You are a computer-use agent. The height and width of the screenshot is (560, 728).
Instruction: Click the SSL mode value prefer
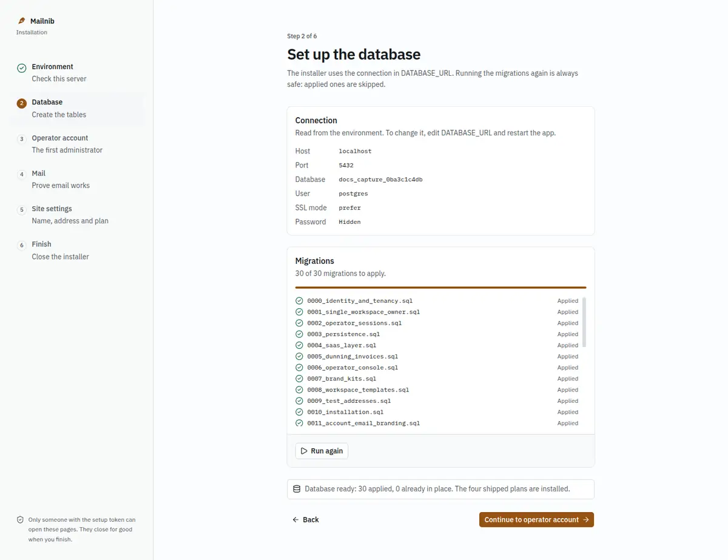click(349, 207)
